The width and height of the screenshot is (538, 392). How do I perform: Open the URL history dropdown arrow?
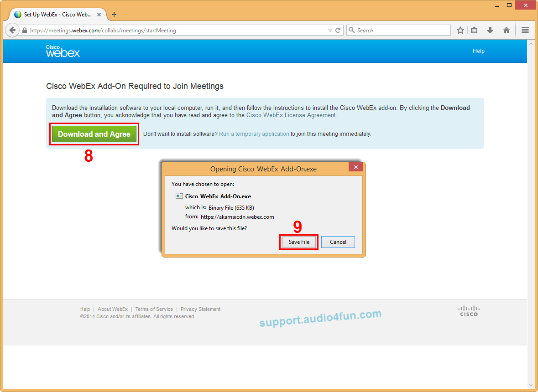point(330,30)
